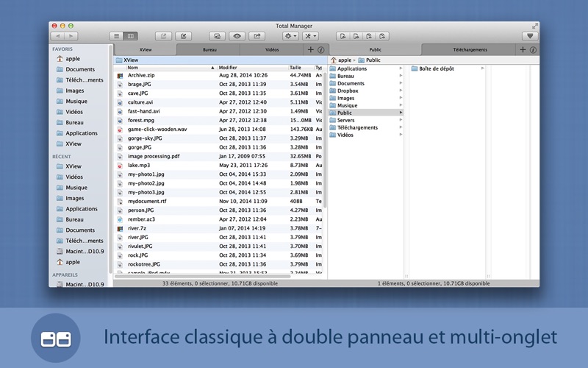Image resolution: width=588 pixels, height=368 pixels.
Task: Click the info icon in right tab bar
Action: click(533, 49)
